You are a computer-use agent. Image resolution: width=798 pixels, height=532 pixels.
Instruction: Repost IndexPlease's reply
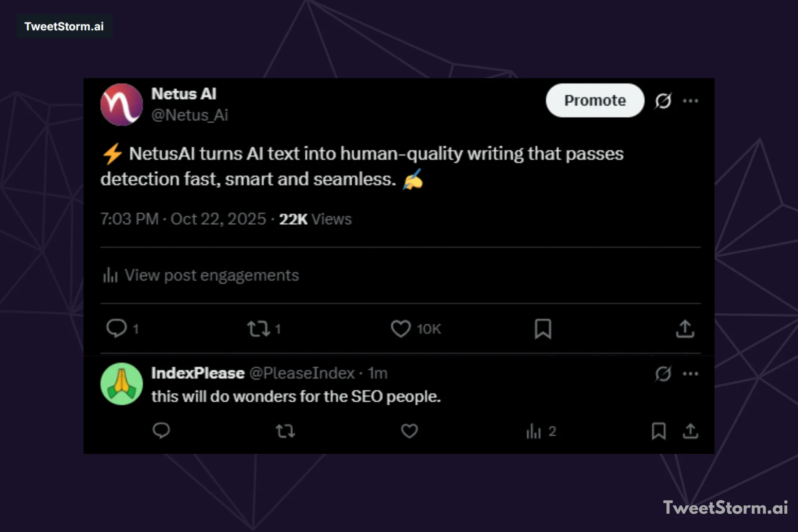click(x=286, y=431)
